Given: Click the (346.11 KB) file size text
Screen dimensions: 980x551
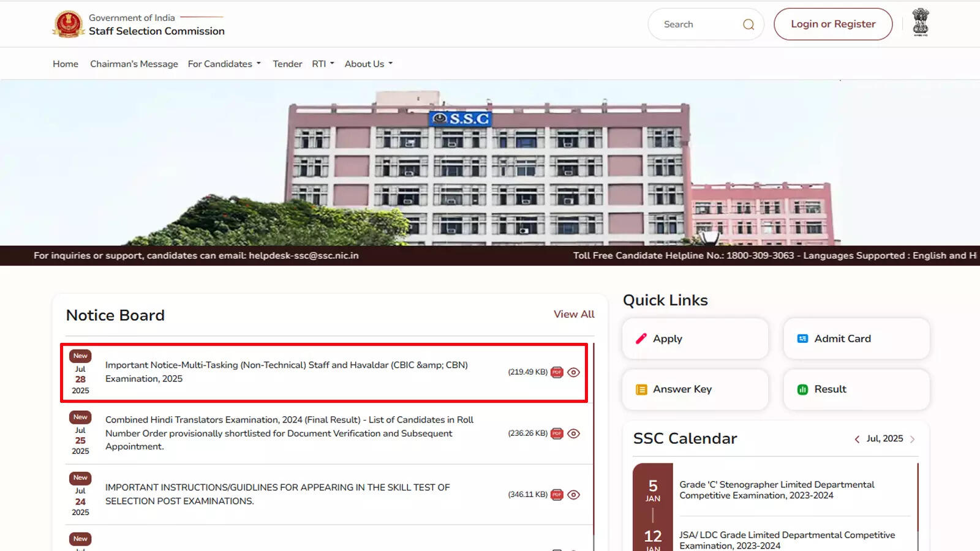Looking at the screenshot, I should tap(527, 495).
